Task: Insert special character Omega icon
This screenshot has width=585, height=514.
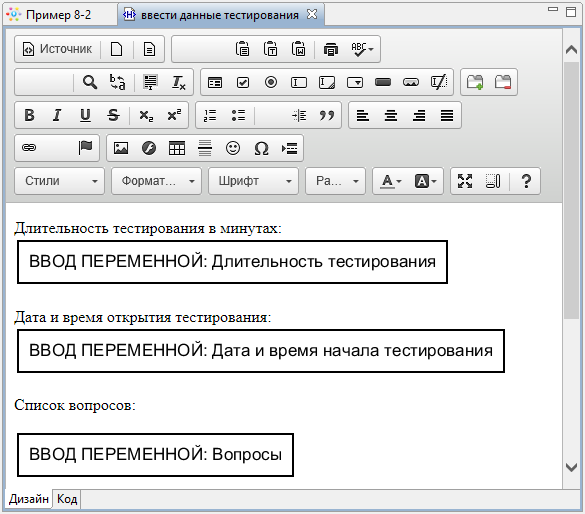Action: click(261, 148)
